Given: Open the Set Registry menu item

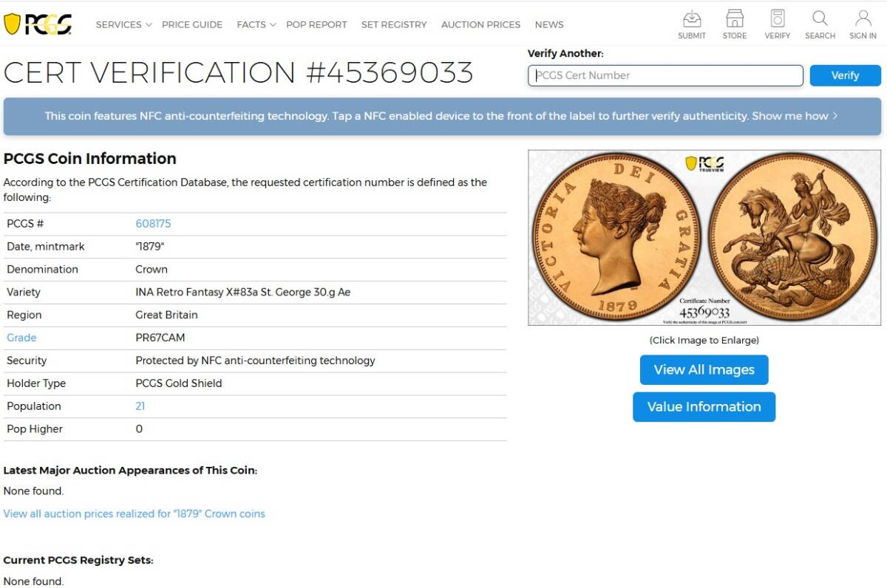Looking at the screenshot, I should pos(394,24).
